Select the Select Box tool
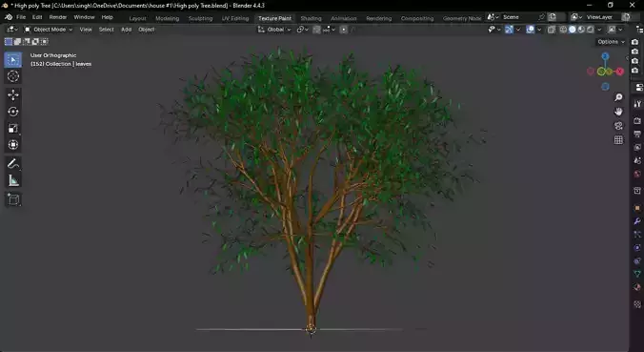Screen dimensions: 644x352 click(13, 60)
